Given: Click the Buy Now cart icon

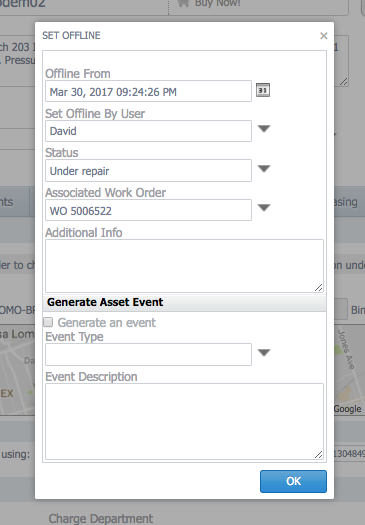Looking at the screenshot, I should coord(183,3).
